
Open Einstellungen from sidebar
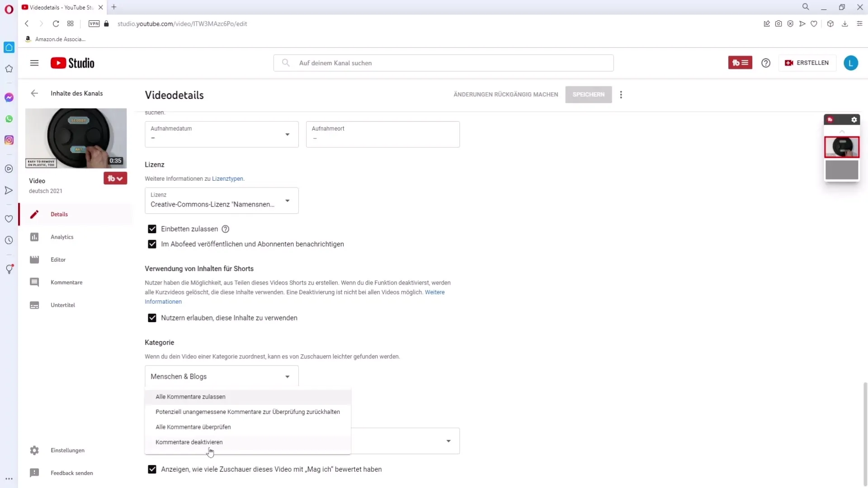point(67,450)
